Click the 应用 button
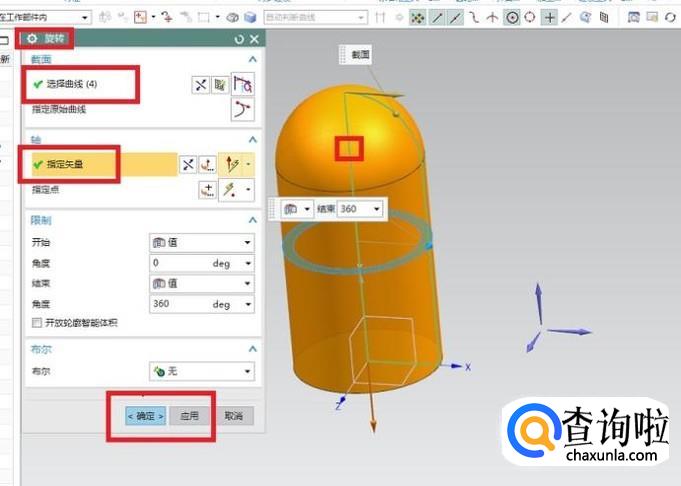The width and height of the screenshot is (681, 486). (189, 416)
